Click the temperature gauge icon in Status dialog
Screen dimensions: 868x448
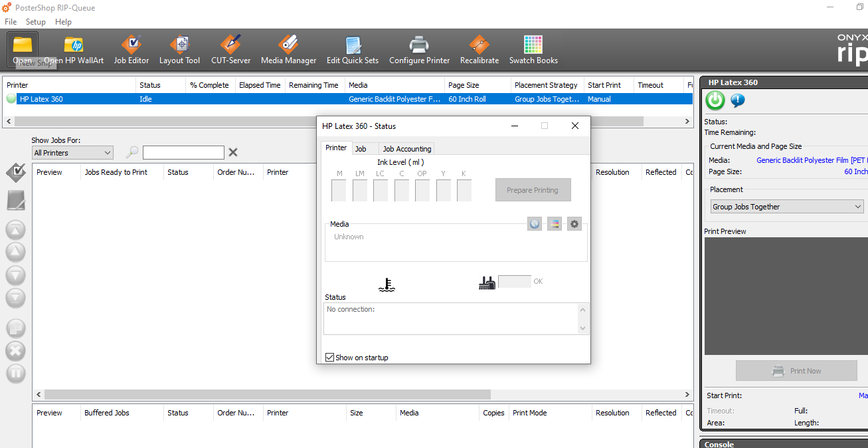(x=387, y=284)
